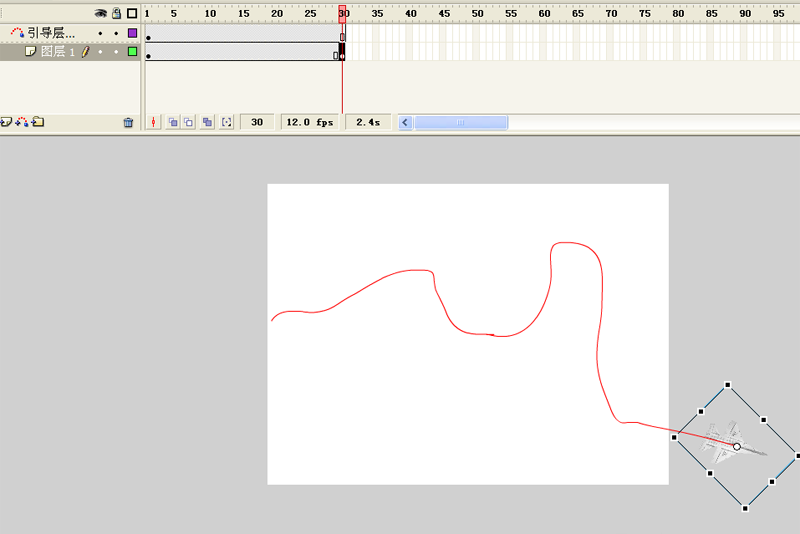Click the Delete Layer trash icon
This screenshot has height=534, width=800.
[x=128, y=122]
